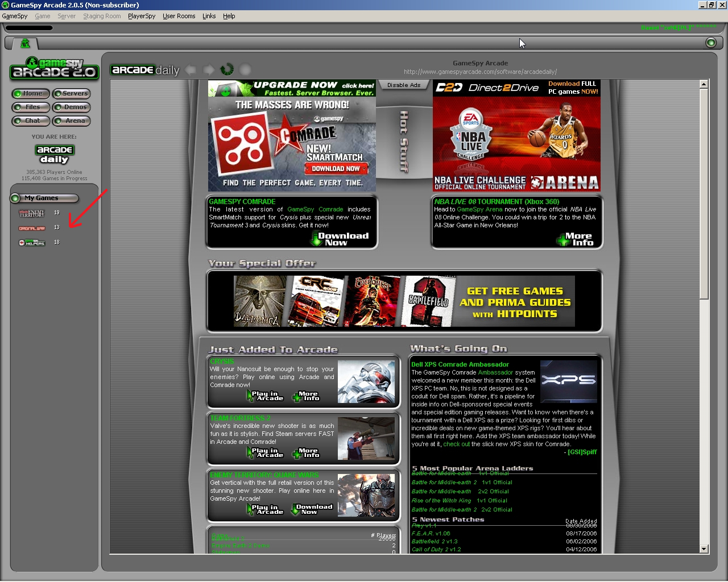
Task: Click the vertical scrollbar thumb
Action: [x=704, y=193]
